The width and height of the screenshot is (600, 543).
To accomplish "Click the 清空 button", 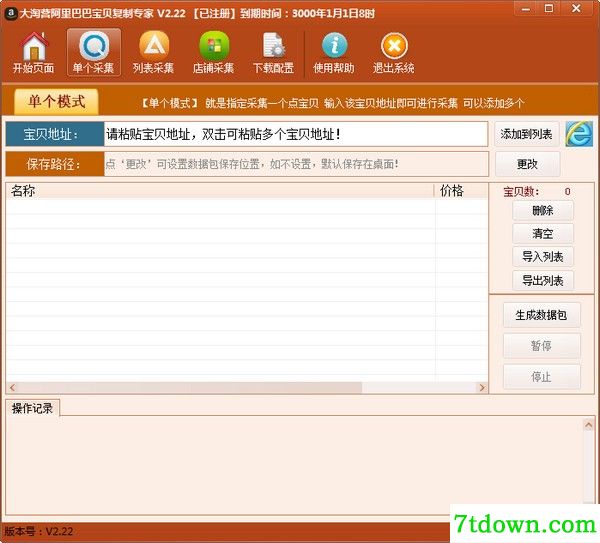I will pyautogui.click(x=543, y=233).
